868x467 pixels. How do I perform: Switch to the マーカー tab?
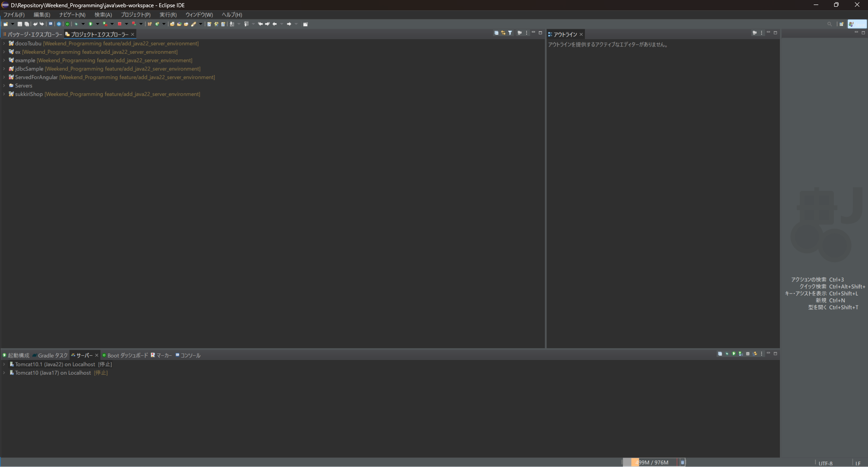[x=161, y=355]
